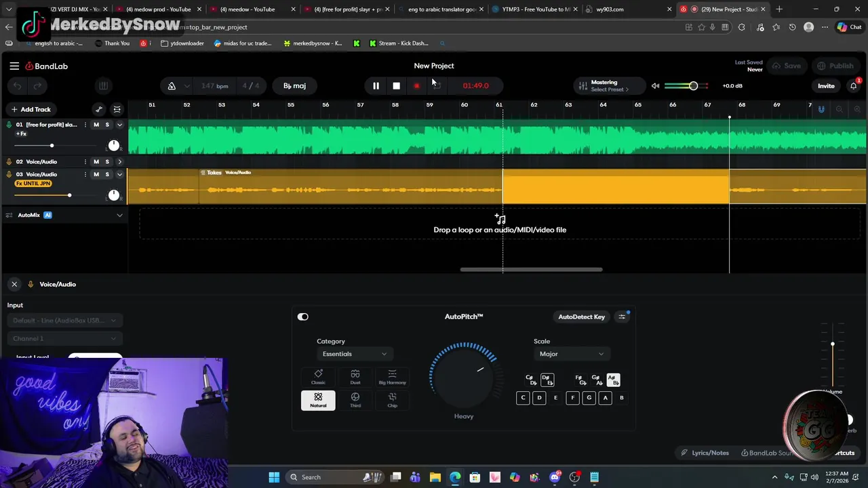Toggle the E note key
The image size is (868, 488).
point(555,398)
